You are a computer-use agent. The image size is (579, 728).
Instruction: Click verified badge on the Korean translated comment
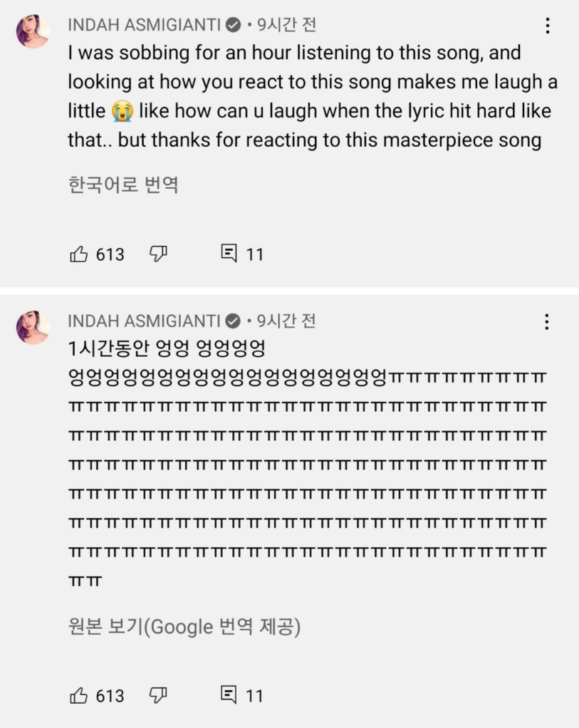pos(233,321)
